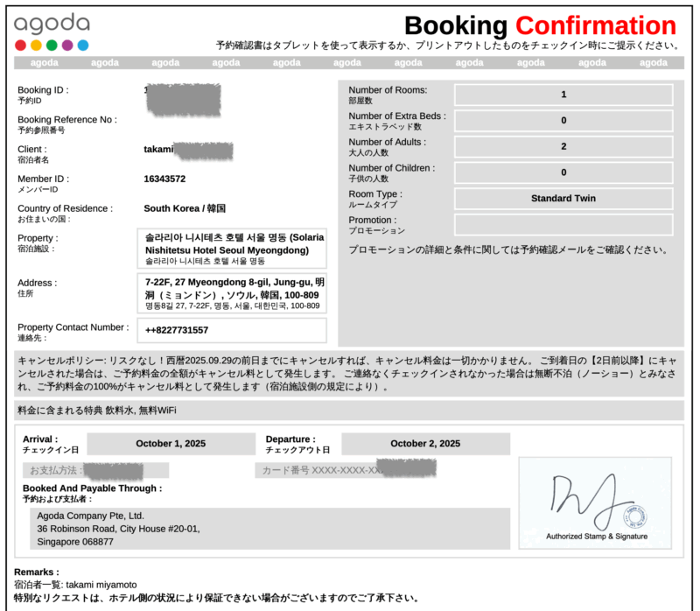This screenshot has width=700, height=611.
Task: Click the "Singapore 068877" line
Action: pos(75,542)
